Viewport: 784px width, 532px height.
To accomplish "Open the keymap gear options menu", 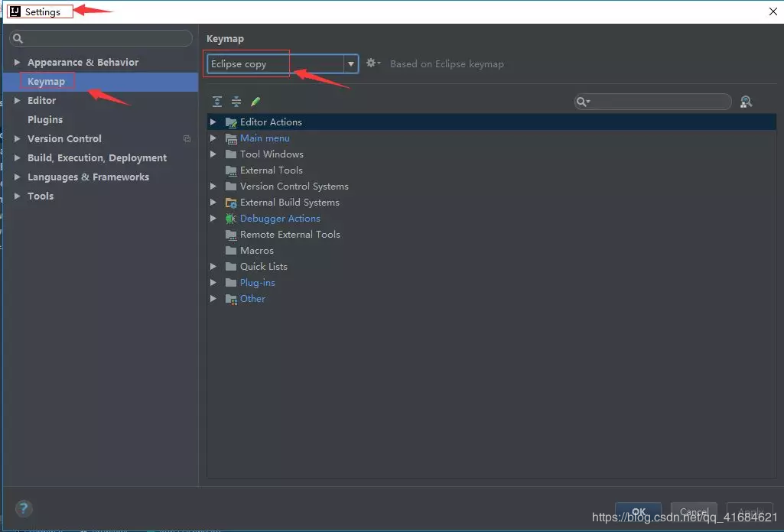I will [x=373, y=63].
